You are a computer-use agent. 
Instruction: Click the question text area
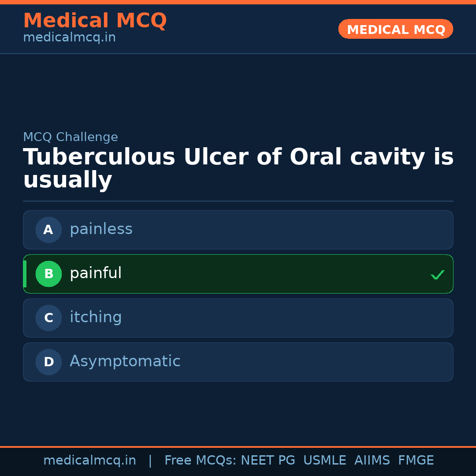coord(238,167)
